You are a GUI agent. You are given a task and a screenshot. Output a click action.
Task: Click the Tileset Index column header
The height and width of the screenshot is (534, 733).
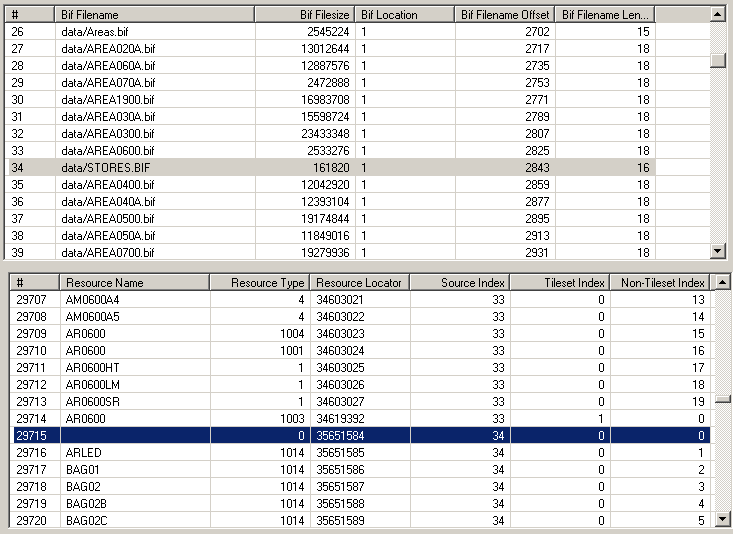(560, 282)
